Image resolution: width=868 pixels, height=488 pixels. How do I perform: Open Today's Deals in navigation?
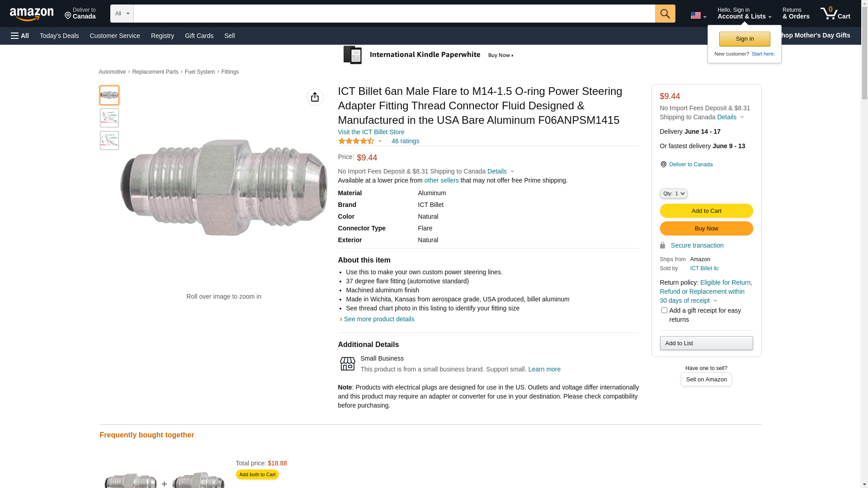[x=59, y=36]
